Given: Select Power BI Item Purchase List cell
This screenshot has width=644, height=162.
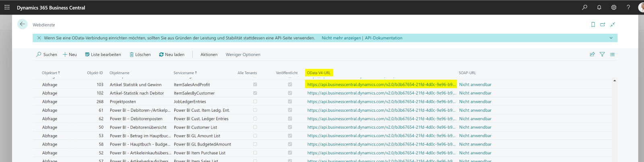Looking at the screenshot, I should point(200,153).
